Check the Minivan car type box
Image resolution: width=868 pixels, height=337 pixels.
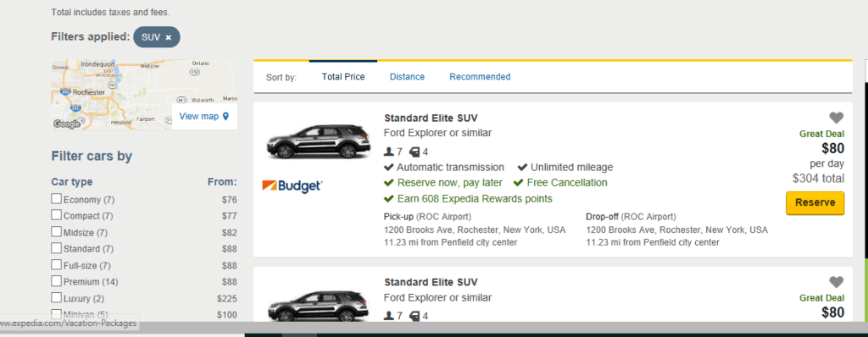(x=57, y=314)
